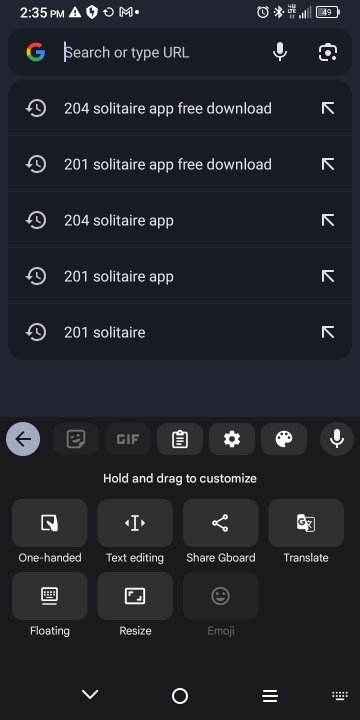Fill search with '204 solitaire app free download'
The image size is (360, 720).
pos(328,108)
